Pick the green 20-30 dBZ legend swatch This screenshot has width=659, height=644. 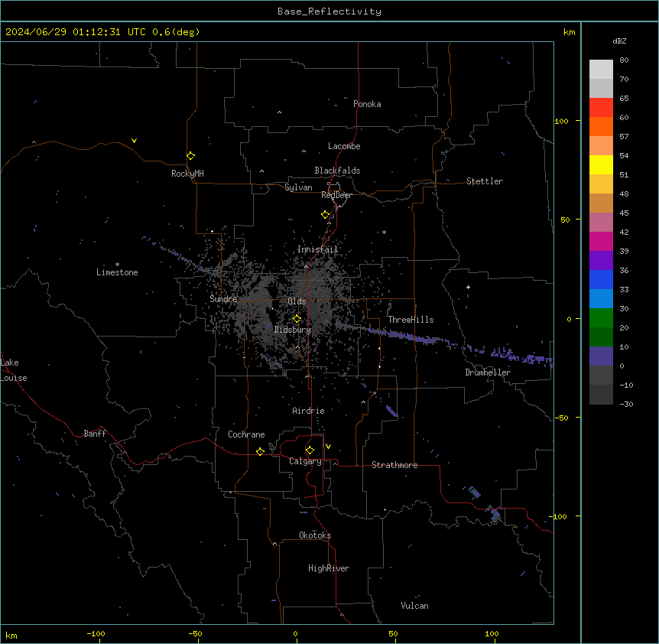601,318
